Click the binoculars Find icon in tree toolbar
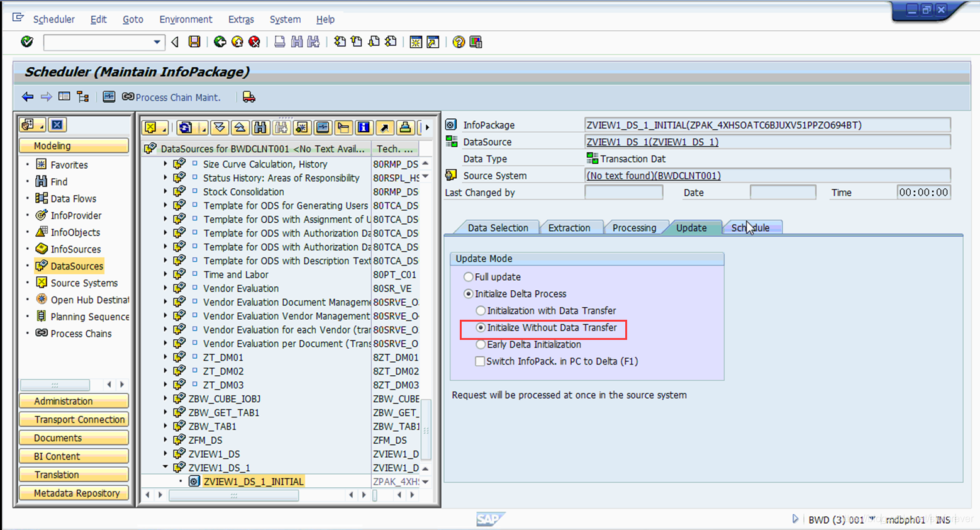Image resolution: width=980 pixels, height=530 pixels. [260, 128]
